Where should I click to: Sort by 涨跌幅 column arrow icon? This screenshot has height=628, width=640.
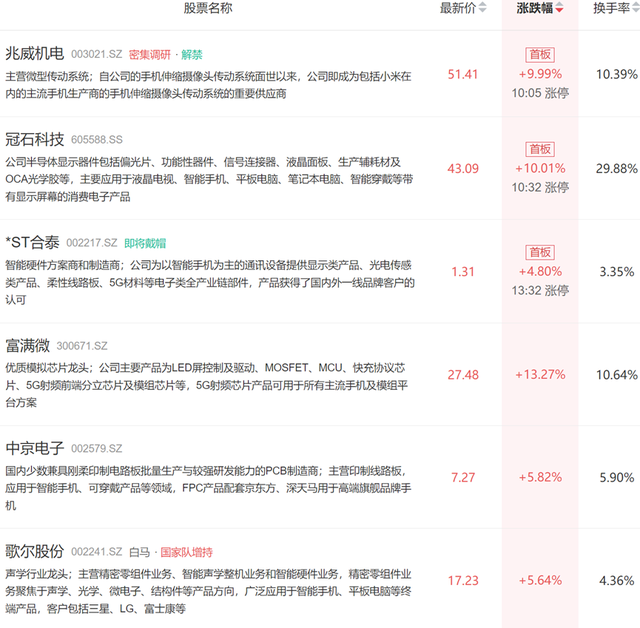tap(559, 7)
